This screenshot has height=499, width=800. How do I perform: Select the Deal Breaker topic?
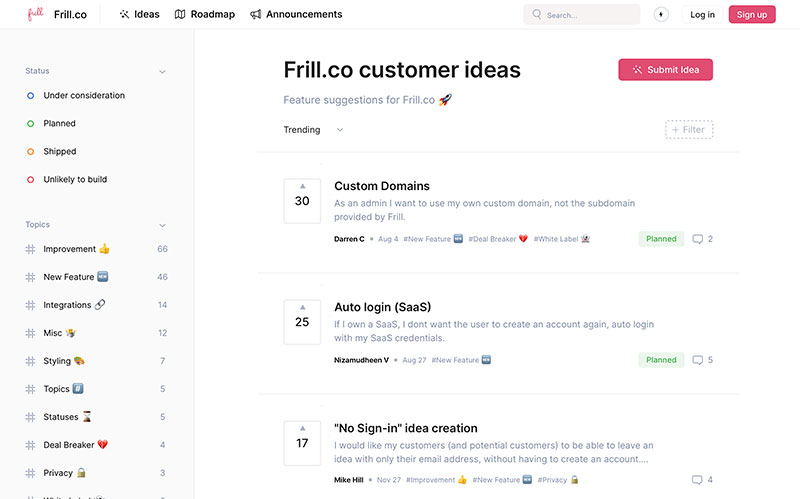click(96, 445)
